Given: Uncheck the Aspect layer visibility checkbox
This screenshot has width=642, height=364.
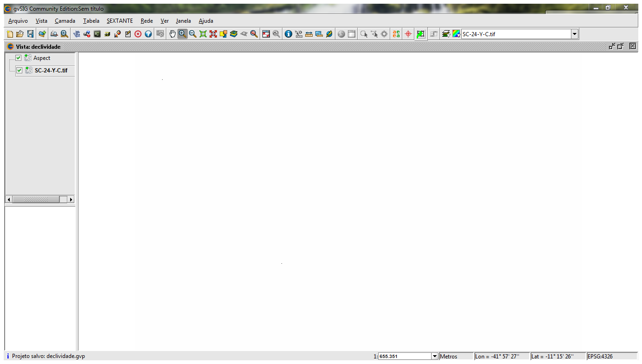Looking at the screenshot, I should 19,58.
